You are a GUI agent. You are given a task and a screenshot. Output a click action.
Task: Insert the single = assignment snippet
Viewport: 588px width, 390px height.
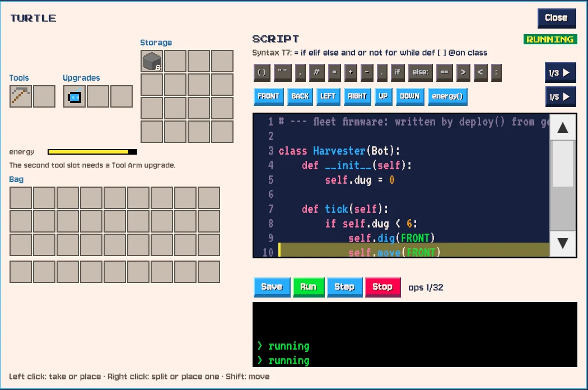[334, 72]
